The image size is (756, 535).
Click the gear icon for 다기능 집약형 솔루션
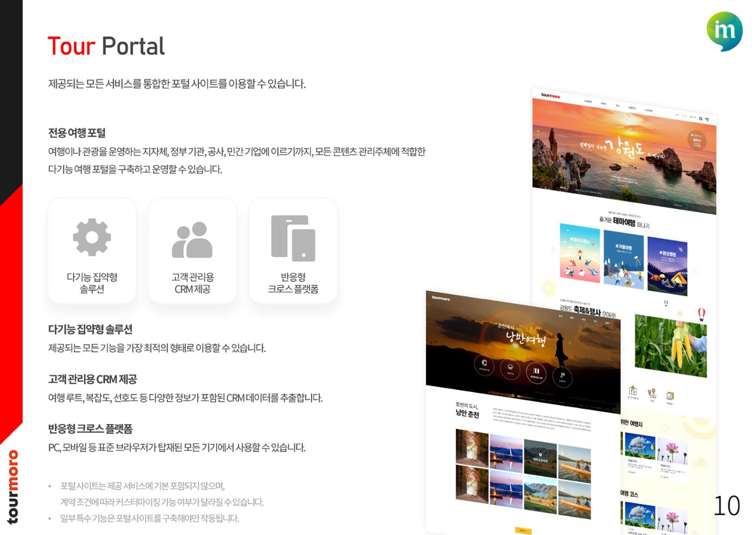click(x=92, y=237)
